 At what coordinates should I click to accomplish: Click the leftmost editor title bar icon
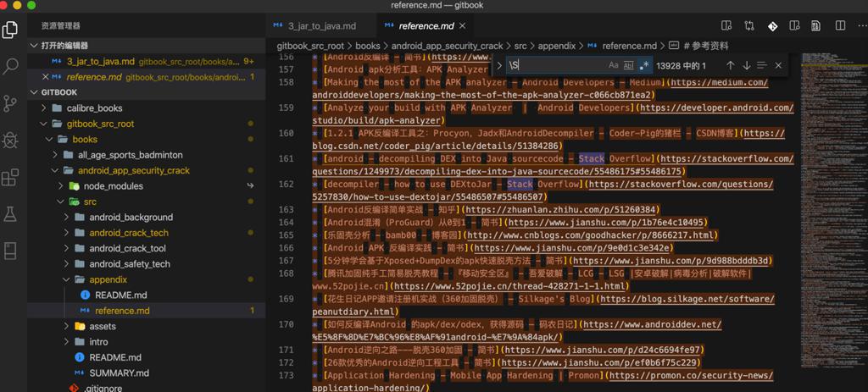726,25
